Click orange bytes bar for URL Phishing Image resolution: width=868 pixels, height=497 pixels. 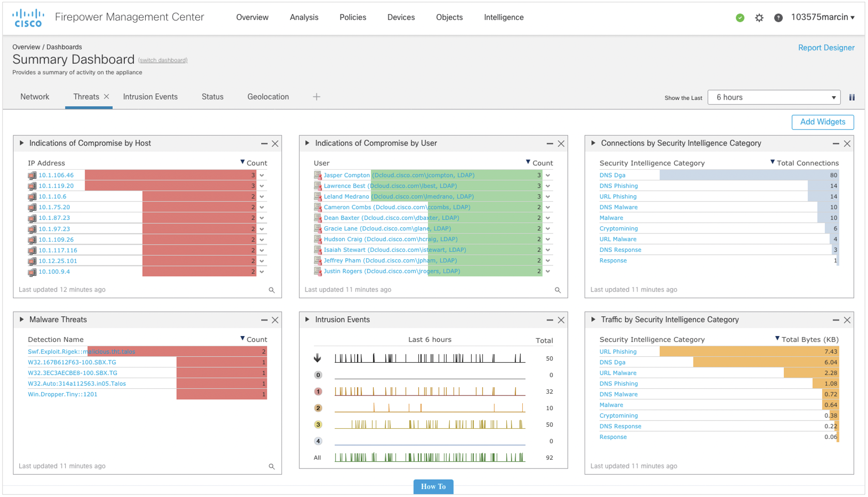pos(749,351)
